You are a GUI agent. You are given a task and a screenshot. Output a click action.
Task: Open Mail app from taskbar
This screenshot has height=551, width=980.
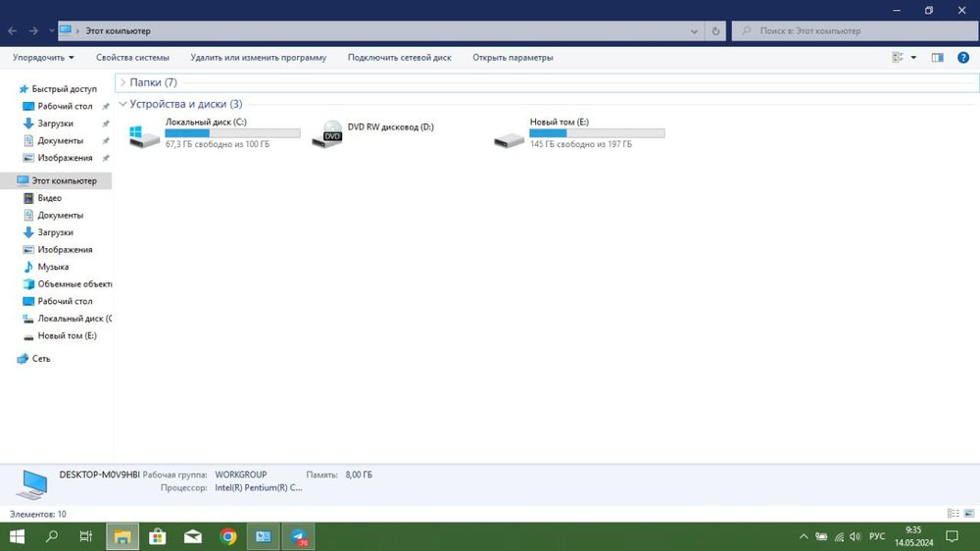click(193, 536)
